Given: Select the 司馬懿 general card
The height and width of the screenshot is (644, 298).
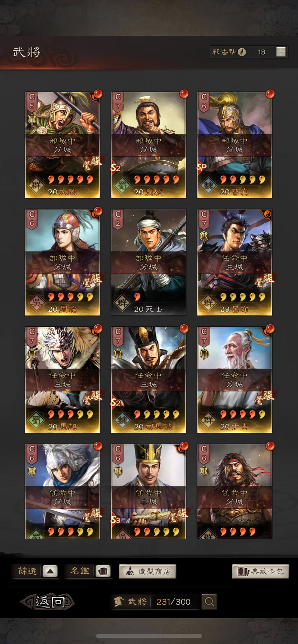Looking at the screenshot, I should (148, 380).
